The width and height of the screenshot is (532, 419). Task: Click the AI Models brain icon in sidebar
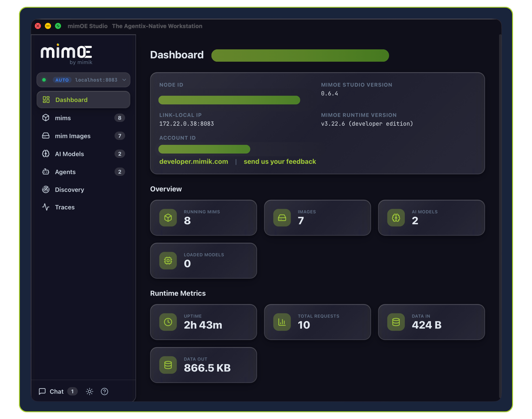coord(46,154)
